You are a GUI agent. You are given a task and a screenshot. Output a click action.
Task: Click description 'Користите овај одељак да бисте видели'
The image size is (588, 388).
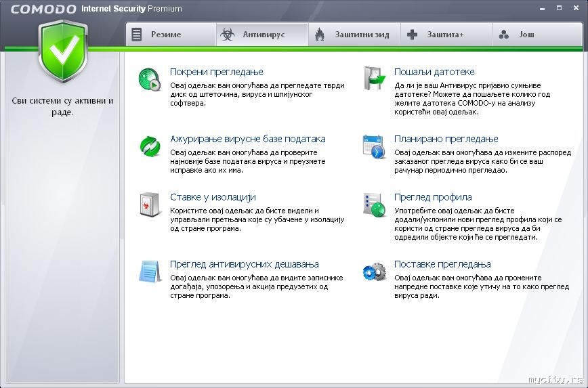coord(257,219)
